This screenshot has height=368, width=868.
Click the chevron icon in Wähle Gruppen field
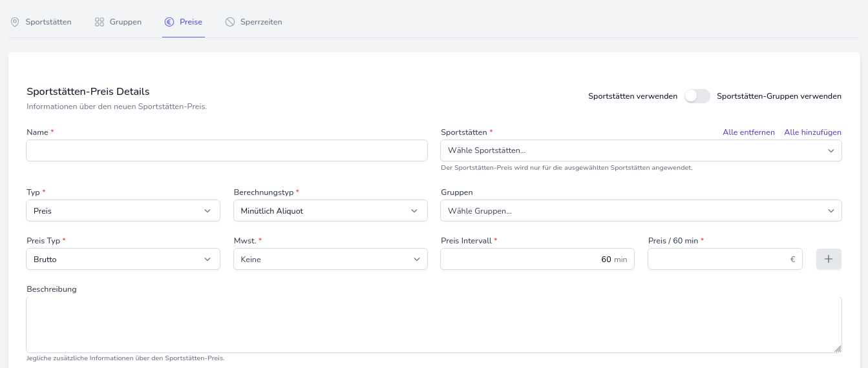click(x=831, y=210)
